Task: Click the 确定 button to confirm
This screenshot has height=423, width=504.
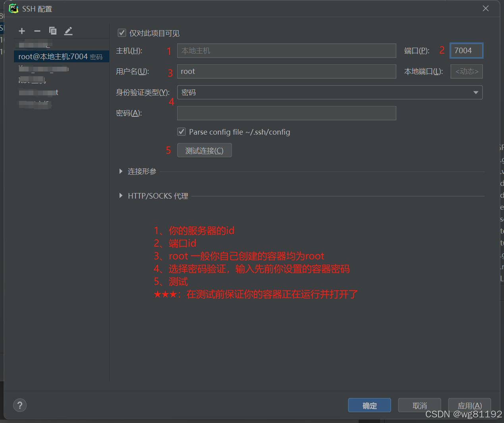Action: (x=369, y=405)
